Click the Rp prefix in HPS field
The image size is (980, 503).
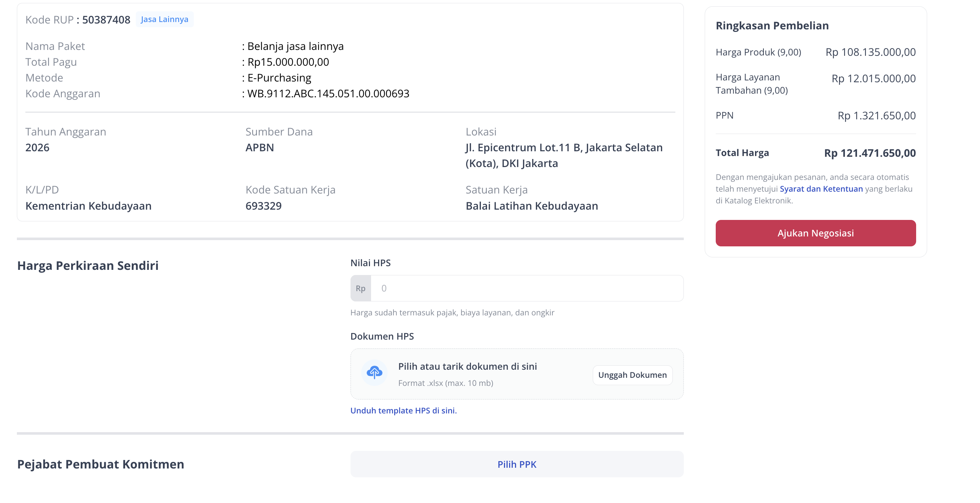[360, 289]
